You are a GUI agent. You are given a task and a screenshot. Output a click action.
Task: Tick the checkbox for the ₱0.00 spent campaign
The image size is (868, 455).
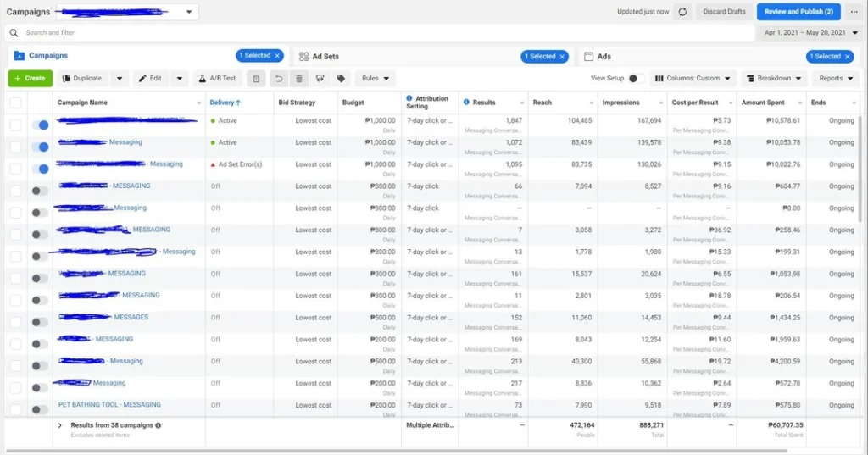[15, 213]
